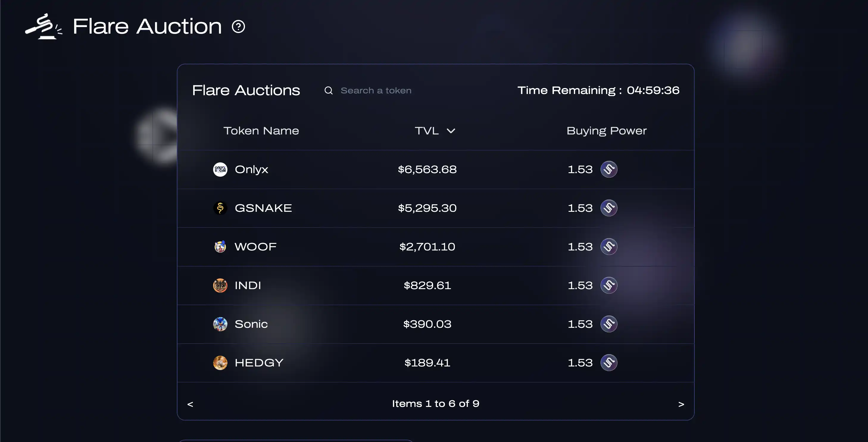Click the buying power coin in HEDGY row
The image size is (868, 442).
pos(608,363)
